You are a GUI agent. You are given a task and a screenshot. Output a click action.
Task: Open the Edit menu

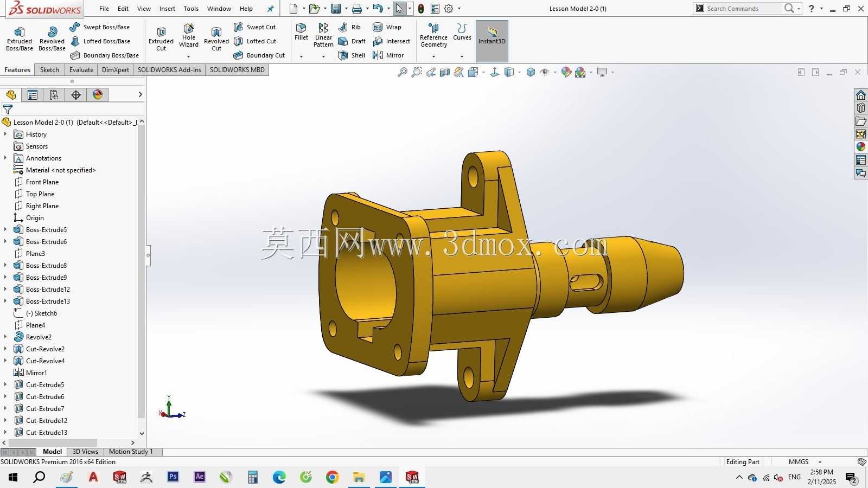[123, 9]
